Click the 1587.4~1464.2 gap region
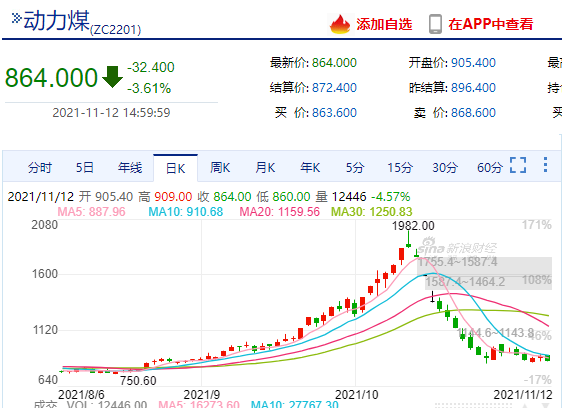 tap(489, 283)
